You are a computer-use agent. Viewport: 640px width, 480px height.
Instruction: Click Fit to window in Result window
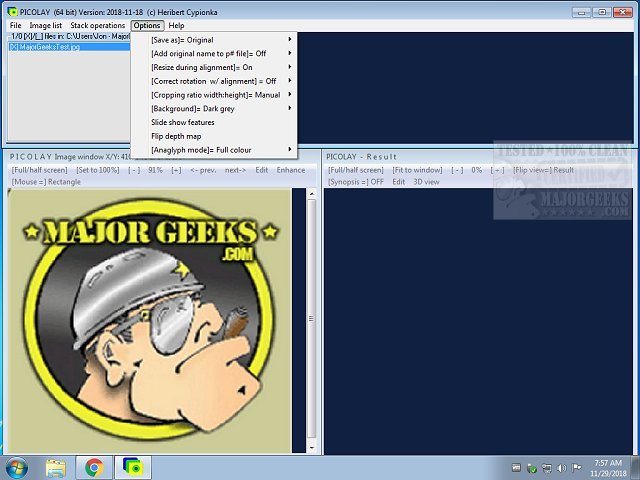coord(417,170)
